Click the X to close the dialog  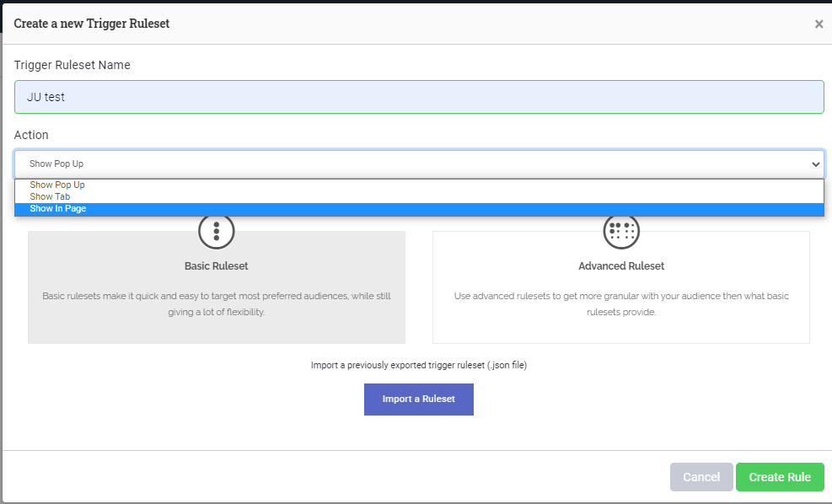[819, 24]
